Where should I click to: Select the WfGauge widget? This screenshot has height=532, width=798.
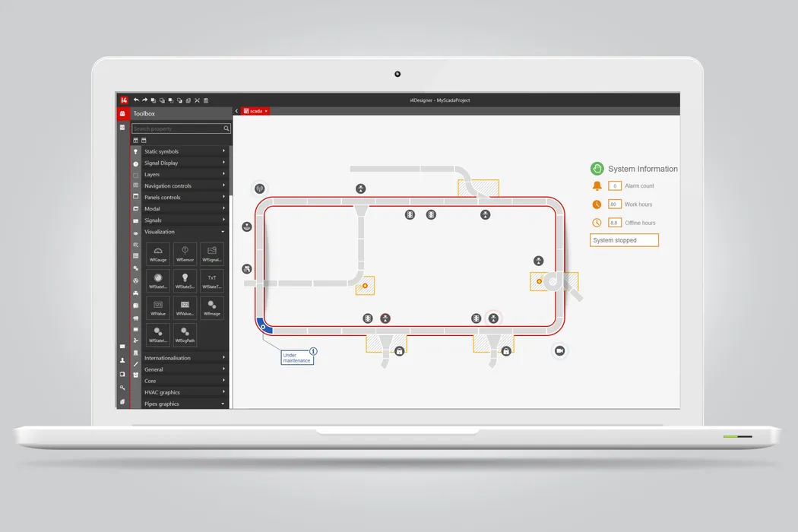(158, 254)
